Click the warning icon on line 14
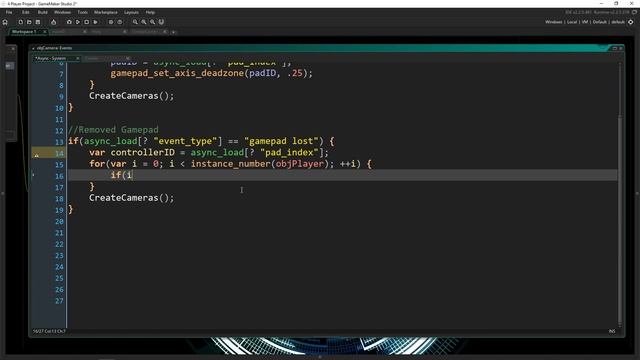The image size is (640, 360). coord(36,155)
